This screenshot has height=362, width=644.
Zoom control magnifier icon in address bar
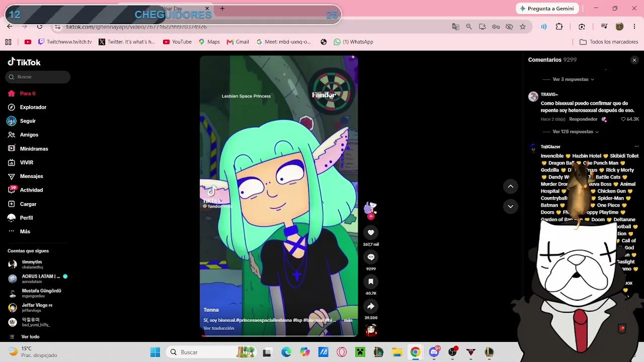(x=469, y=27)
